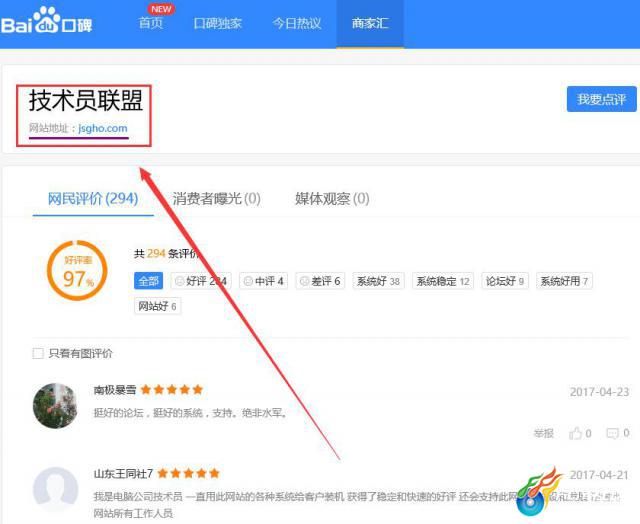Filter reviews by 差评 6
The image size is (640, 524).
click(320, 281)
